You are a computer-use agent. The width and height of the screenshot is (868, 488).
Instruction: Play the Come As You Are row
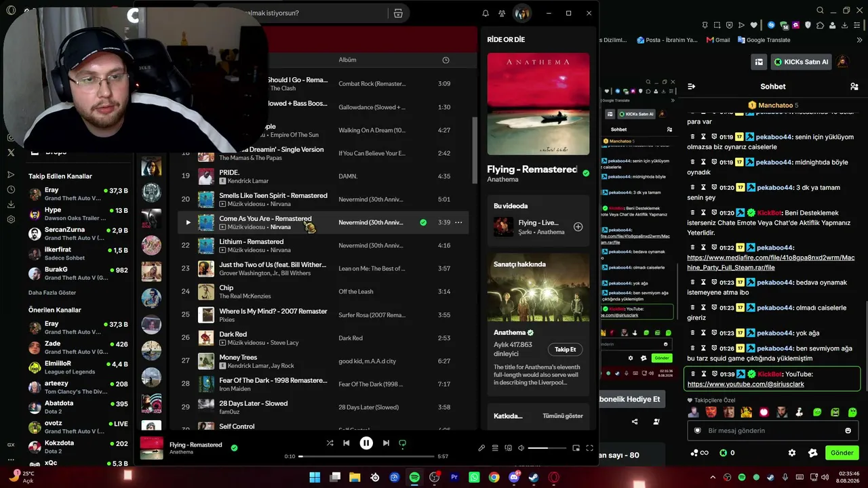189,222
